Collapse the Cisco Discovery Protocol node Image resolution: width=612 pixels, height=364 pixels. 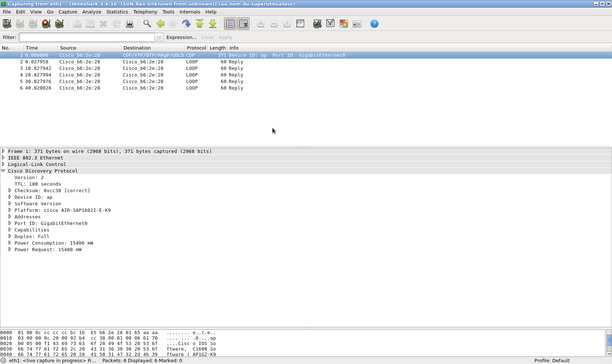click(x=3, y=171)
